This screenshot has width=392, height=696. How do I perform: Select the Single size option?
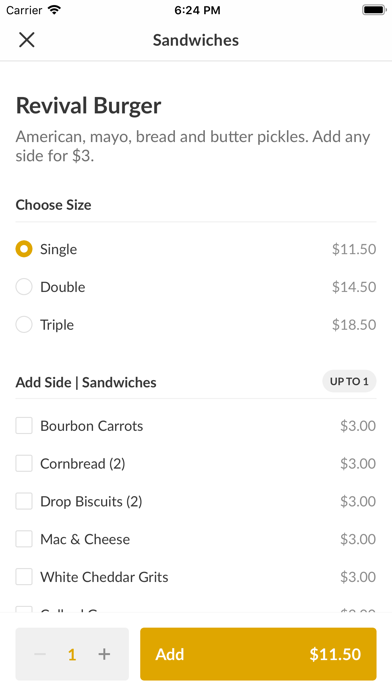pos(24,249)
